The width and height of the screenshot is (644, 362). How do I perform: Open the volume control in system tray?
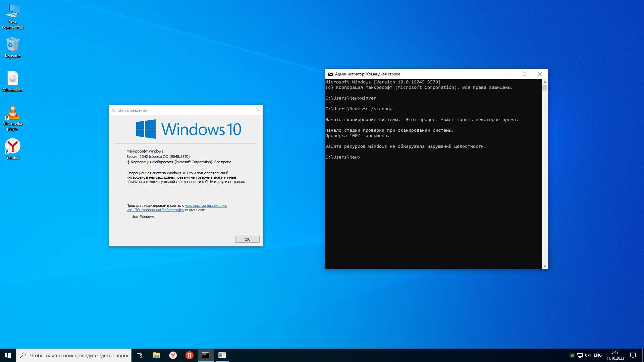[587, 355]
